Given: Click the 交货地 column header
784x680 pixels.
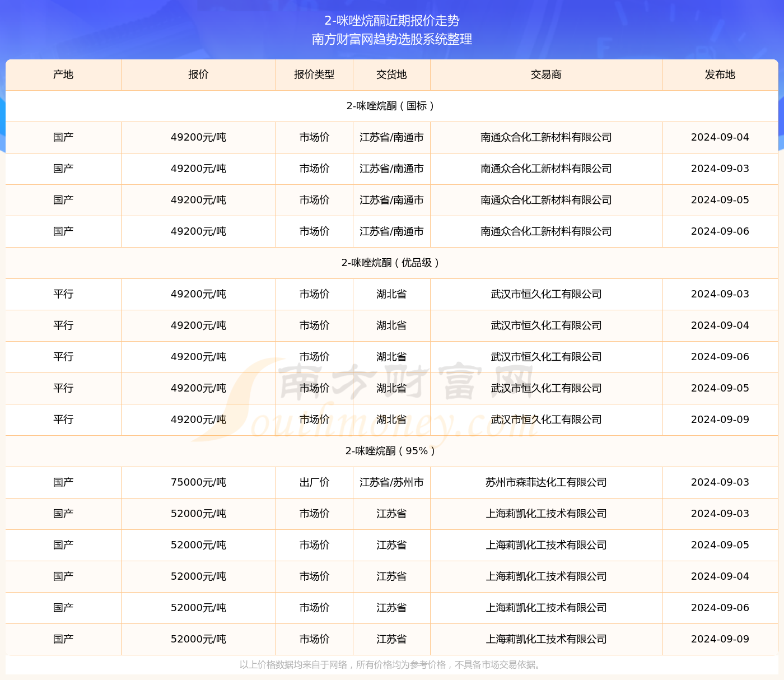Looking at the screenshot, I should pyautogui.click(x=391, y=74).
